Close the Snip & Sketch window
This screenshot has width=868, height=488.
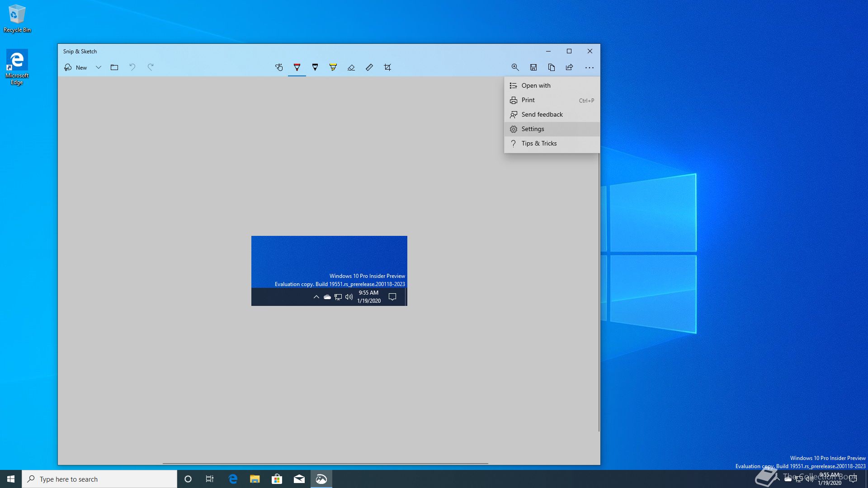click(x=590, y=51)
